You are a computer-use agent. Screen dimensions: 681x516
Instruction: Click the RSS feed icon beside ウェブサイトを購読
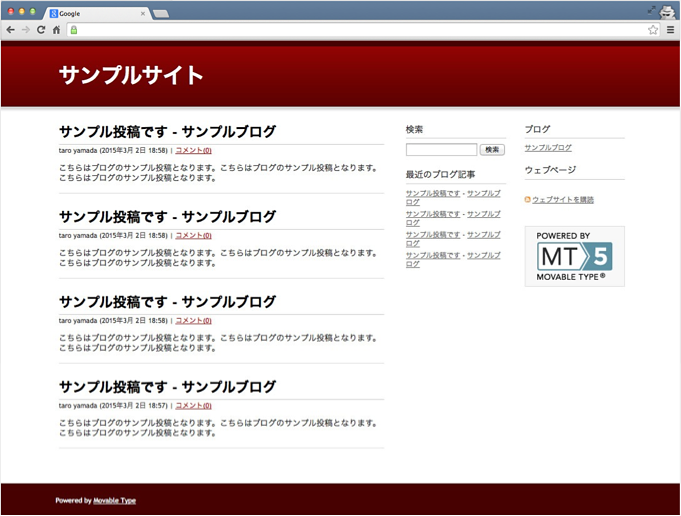coord(528,199)
